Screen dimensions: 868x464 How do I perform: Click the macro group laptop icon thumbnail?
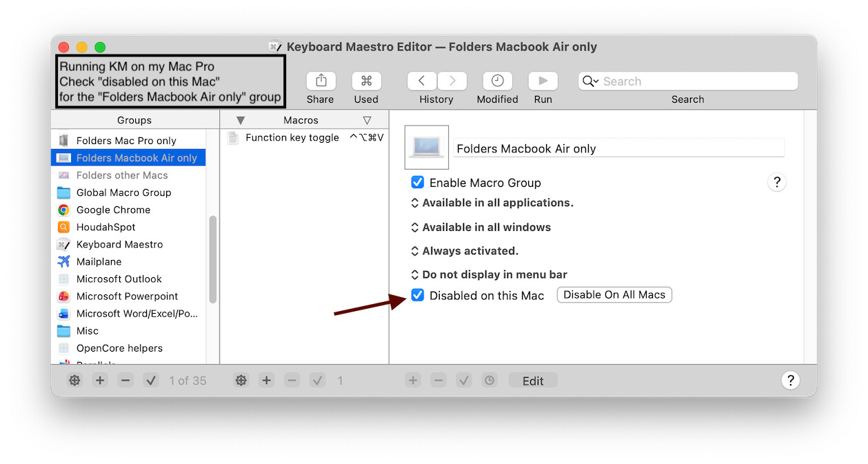[x=427, y=148]
